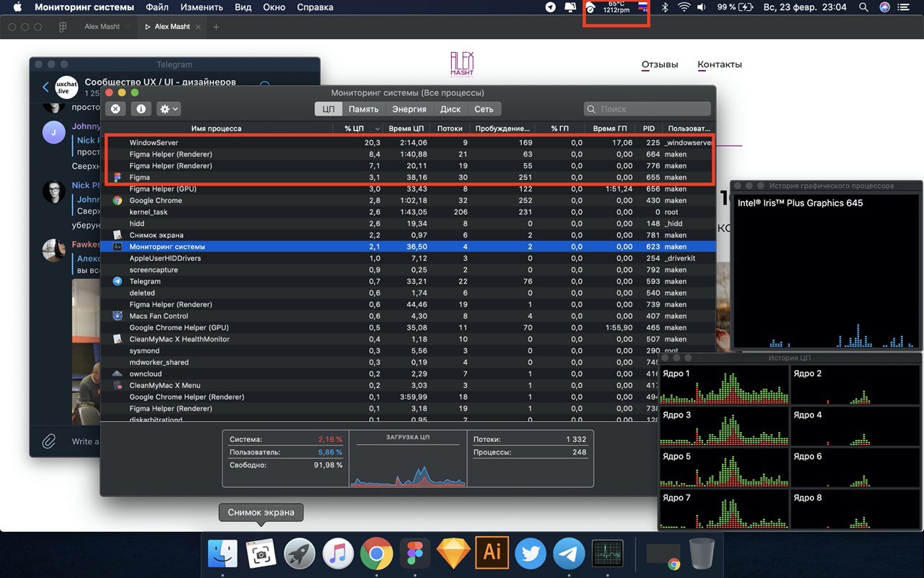Open the Вид menu
Screen dimensions: 924x578
click(x=243, y=7)
